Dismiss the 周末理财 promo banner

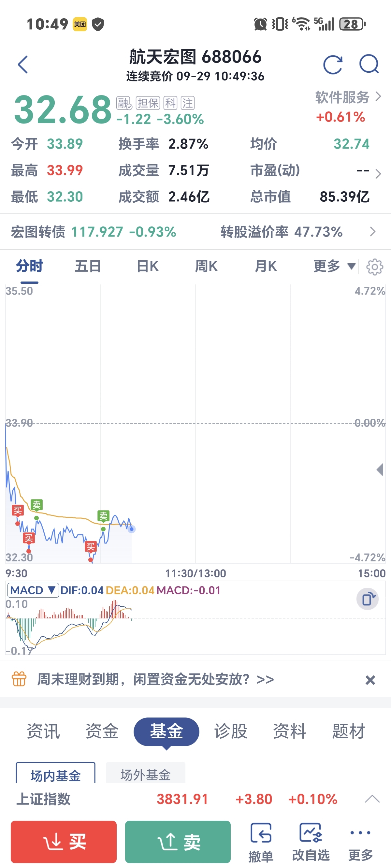point(370,680)
